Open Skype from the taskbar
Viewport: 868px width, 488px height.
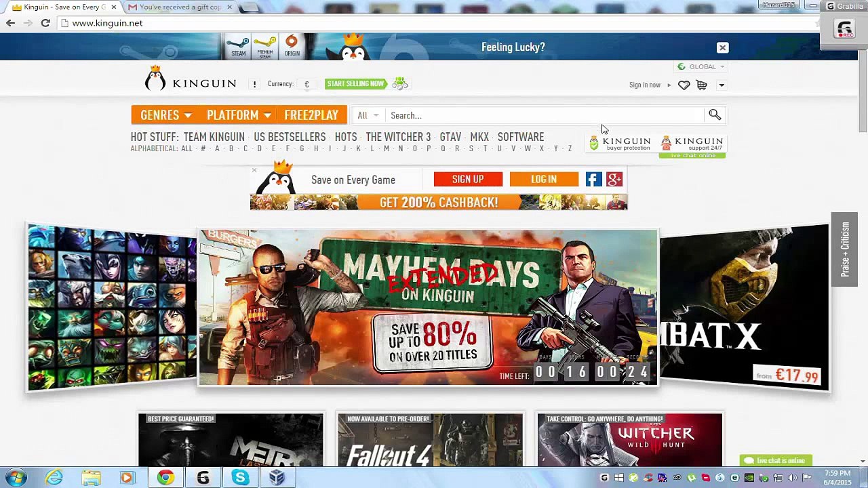click(x=240, y=478)
